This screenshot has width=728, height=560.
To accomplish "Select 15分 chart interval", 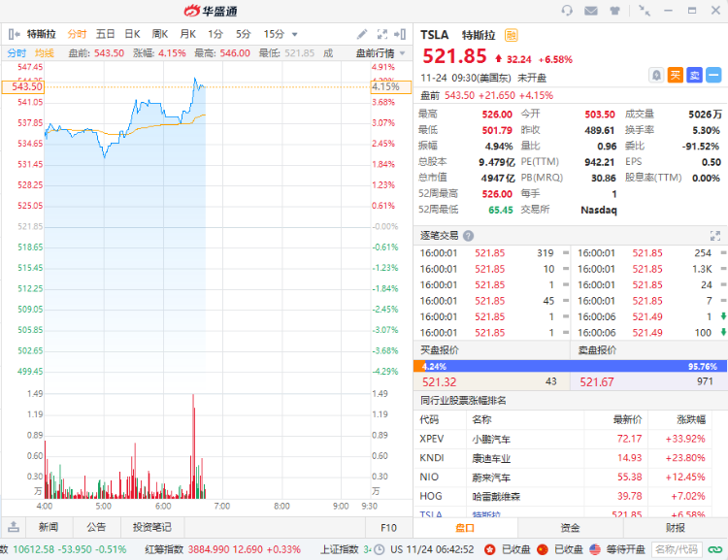I will tap(274, 34).
